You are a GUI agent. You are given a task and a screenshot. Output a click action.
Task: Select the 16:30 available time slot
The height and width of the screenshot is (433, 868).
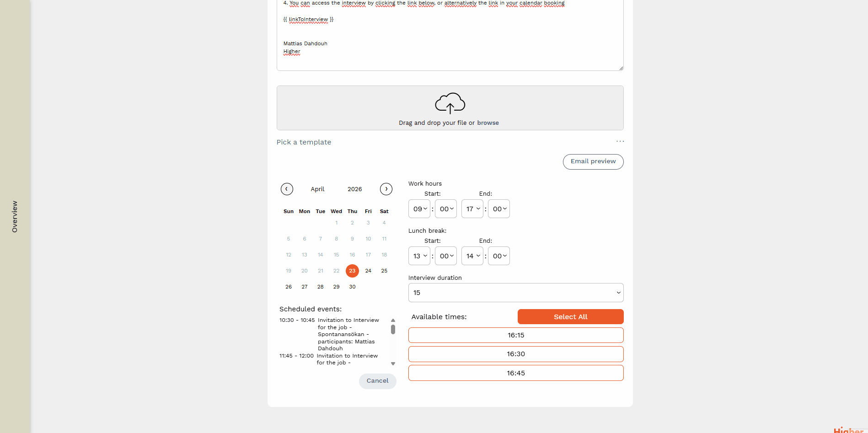click(516, 354)
